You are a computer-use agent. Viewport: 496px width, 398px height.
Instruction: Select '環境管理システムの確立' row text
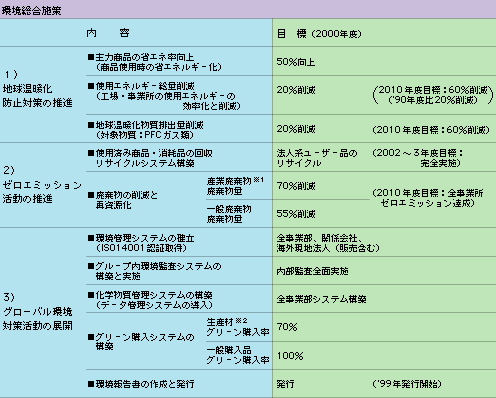[141, 243]
